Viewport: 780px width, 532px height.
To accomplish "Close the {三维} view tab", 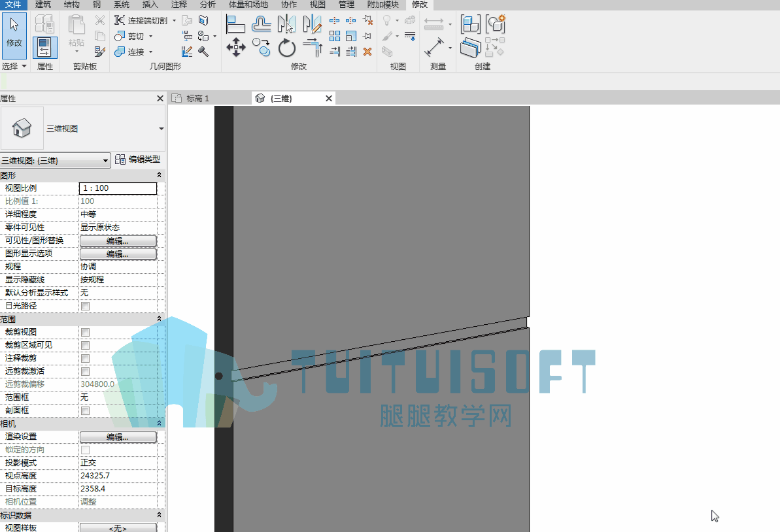I will coord(329,99).
